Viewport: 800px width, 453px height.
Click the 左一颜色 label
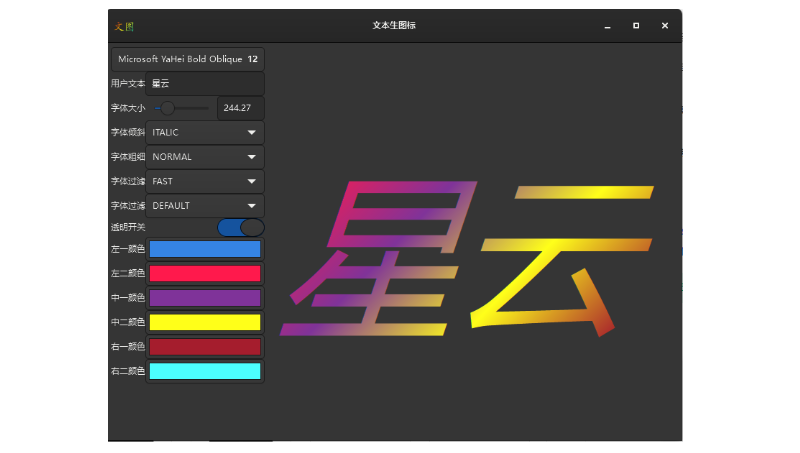[128, 249]
